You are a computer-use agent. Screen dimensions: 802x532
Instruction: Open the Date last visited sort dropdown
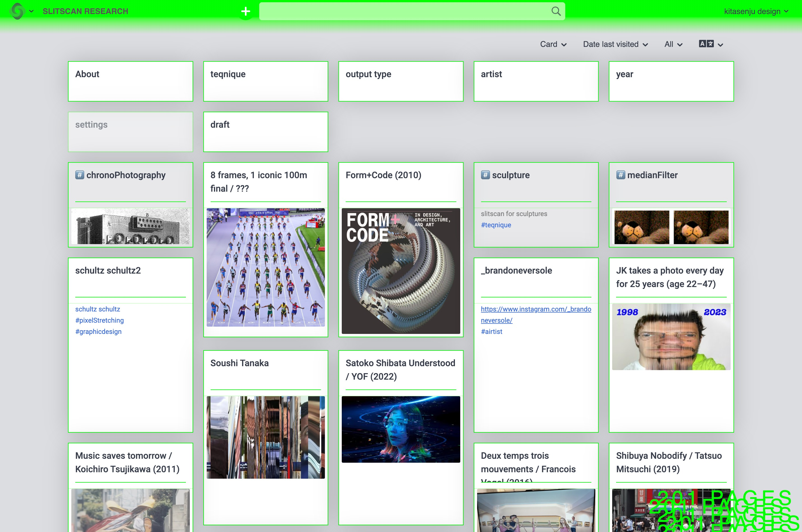click(615, 44)
